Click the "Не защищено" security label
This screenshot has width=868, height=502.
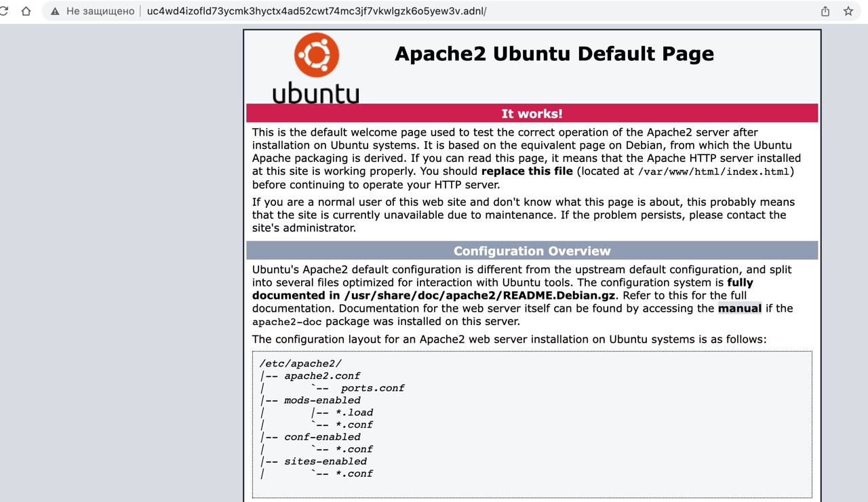click(100, 11)
